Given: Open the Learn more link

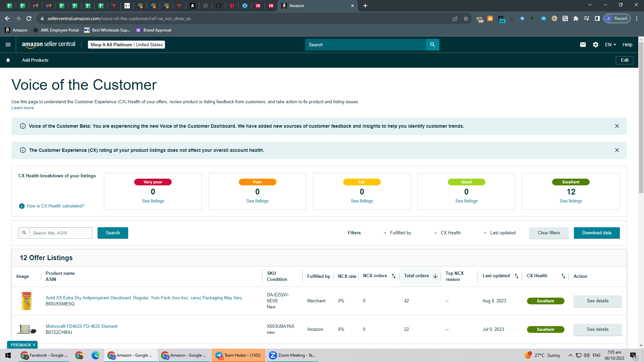Looking at the screenshot, I should click(22, 108).
